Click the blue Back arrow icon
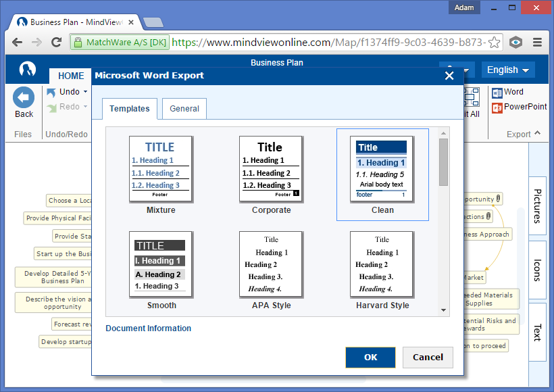Viewport: 554px width, 392px height. point(24,97)
